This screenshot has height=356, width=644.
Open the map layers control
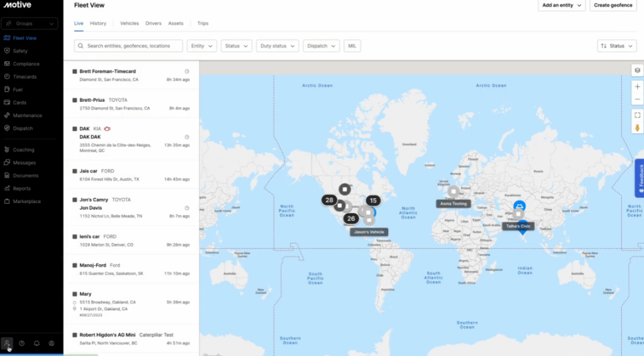[637, 70]
